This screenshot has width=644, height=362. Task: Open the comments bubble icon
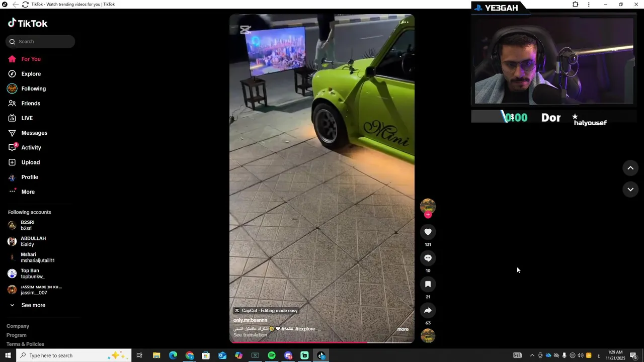[x=428, y=258]
